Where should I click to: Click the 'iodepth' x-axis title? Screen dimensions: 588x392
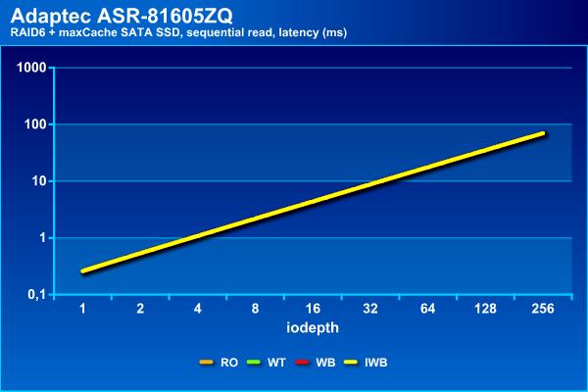[x=313, y=328]
